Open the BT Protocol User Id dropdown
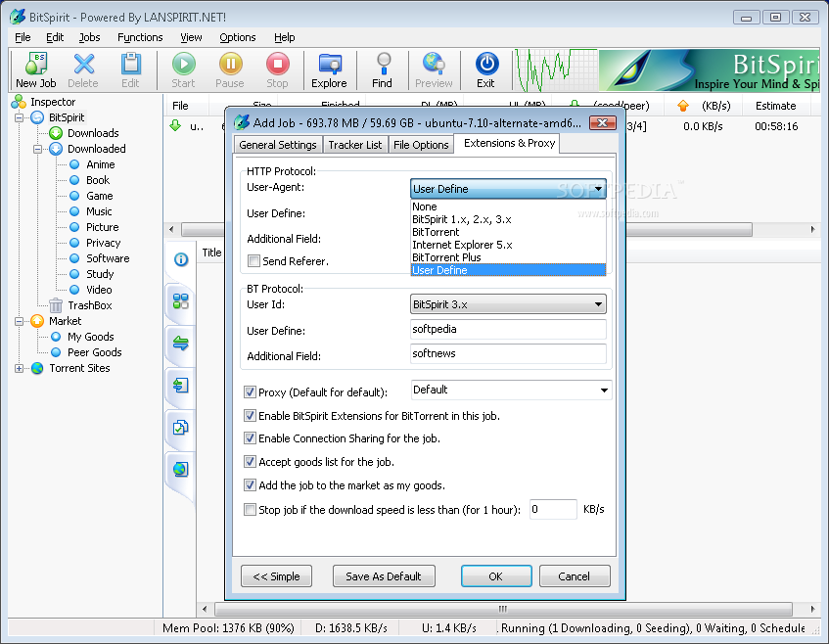 coord(508,304)
